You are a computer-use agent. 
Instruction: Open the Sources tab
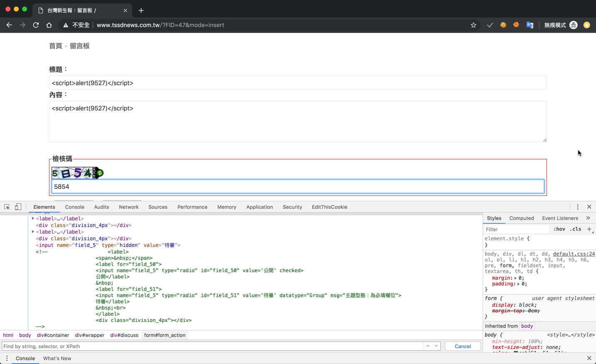tap(158, 207)
